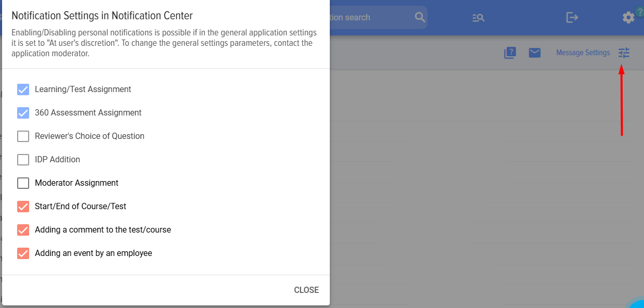The image size is (644, 308).
Task: Click the search magnifier icon
Action: click(420, 17)
